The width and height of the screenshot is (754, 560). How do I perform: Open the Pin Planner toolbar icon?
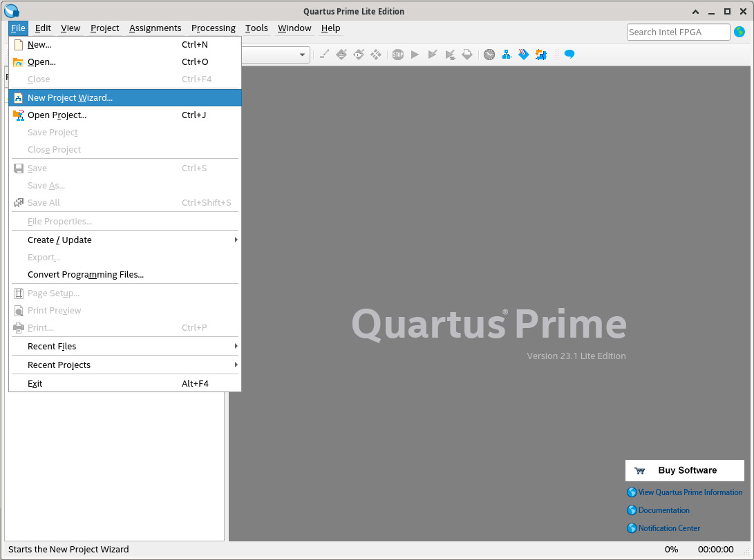(359, 55)
